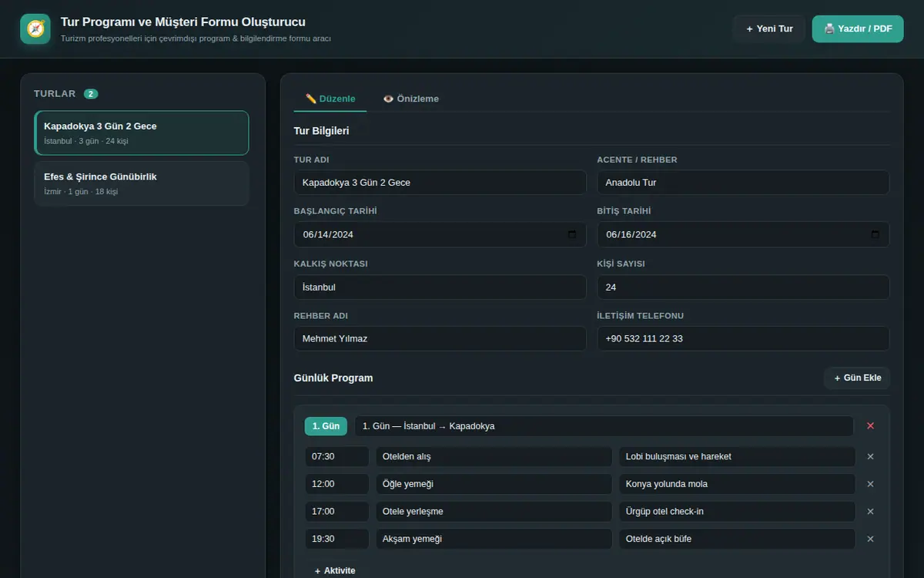Select the Kapadokya 3 Gün 2 Gece tour
The image size is (924, 578).
(x=142, y=133)
